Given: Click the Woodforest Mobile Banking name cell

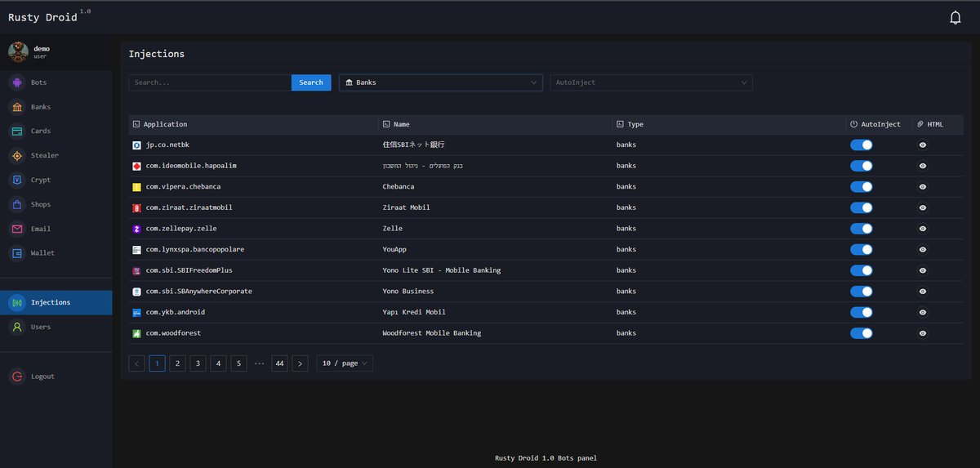Looking at the screenshot, I should point(495,333).
